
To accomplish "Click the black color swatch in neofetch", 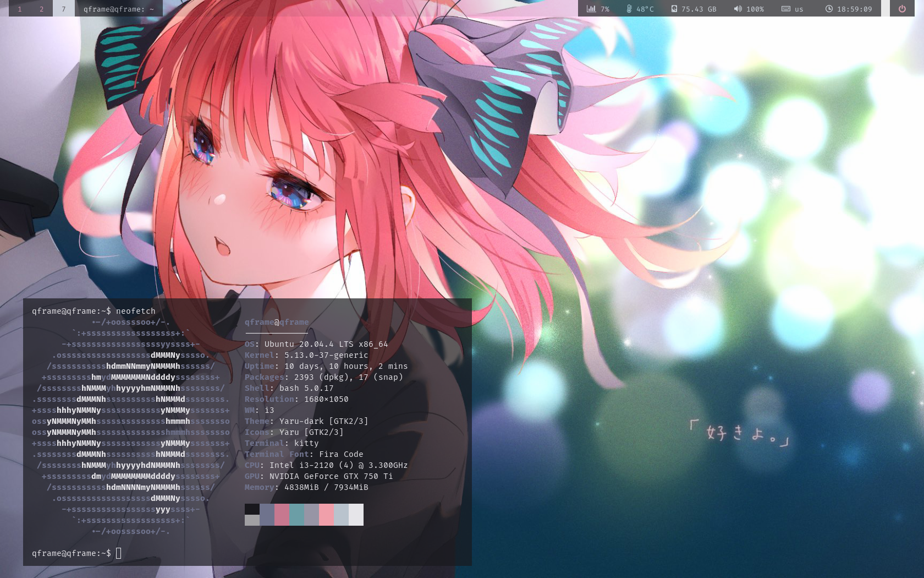I will [252, 509].
